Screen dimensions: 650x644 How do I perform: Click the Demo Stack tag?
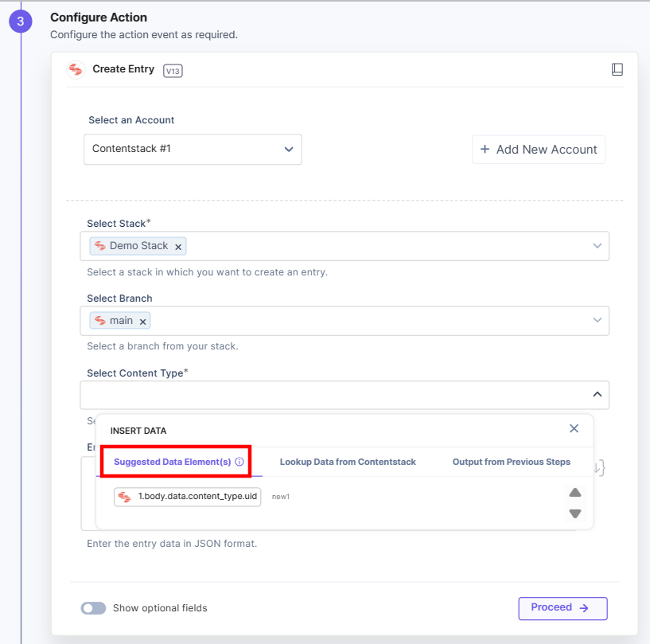pos(138,246)
